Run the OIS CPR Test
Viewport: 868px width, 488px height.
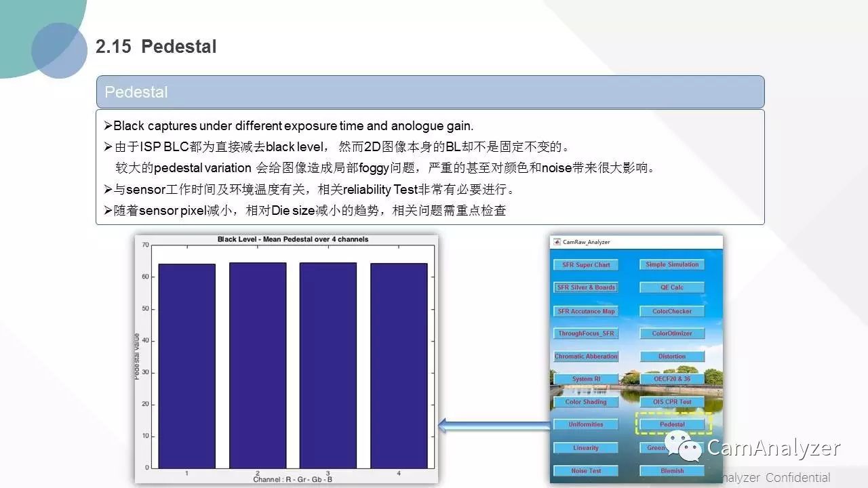point(672,402)
